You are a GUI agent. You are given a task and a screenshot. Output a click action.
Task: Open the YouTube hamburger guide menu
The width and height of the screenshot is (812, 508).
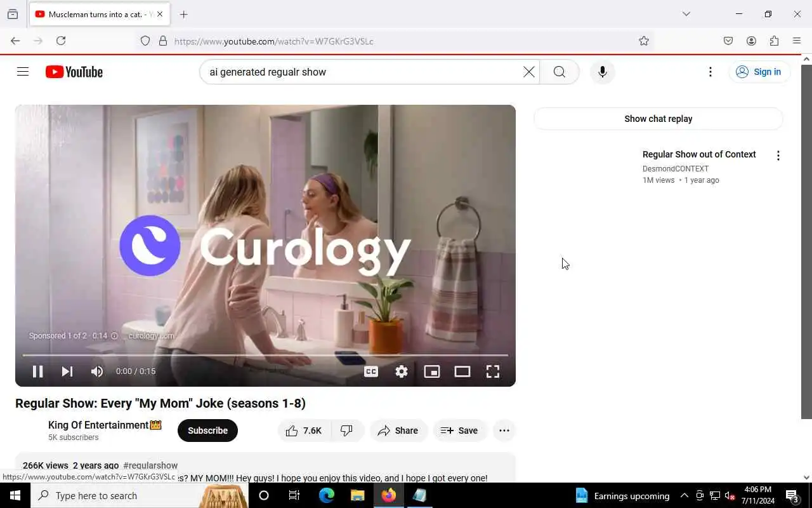pos(23,72)
